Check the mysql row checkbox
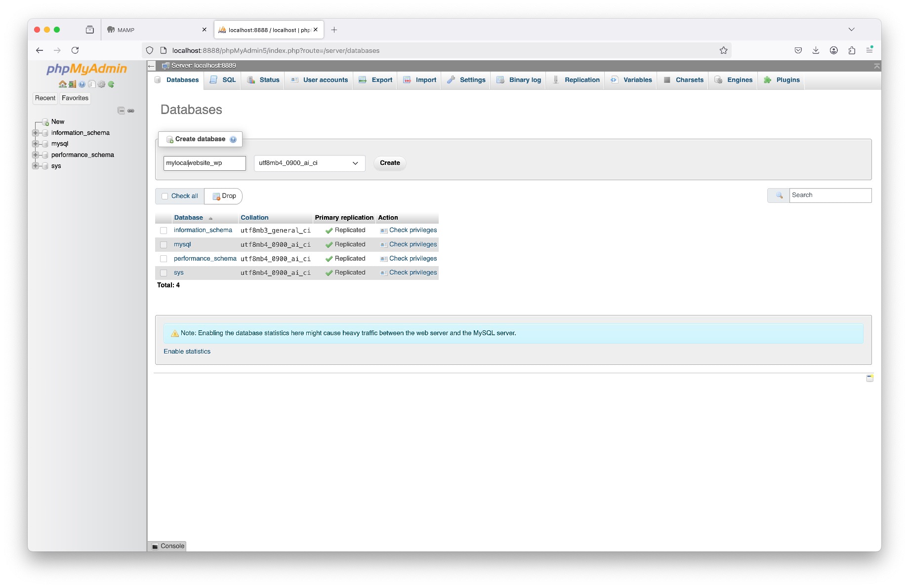The image size is (909, 588). (x=164, y=245)
